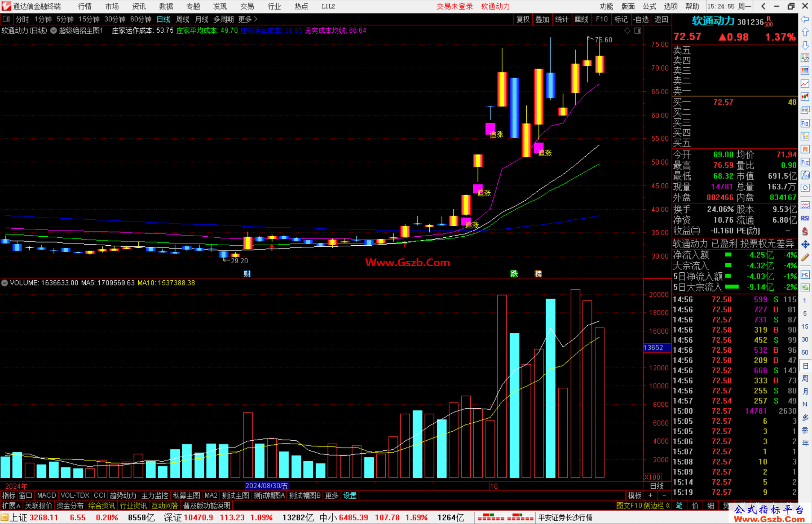Click the RSI icon in right sidebar
Viewport: 812px width, 524px height.
pos(805,218)
